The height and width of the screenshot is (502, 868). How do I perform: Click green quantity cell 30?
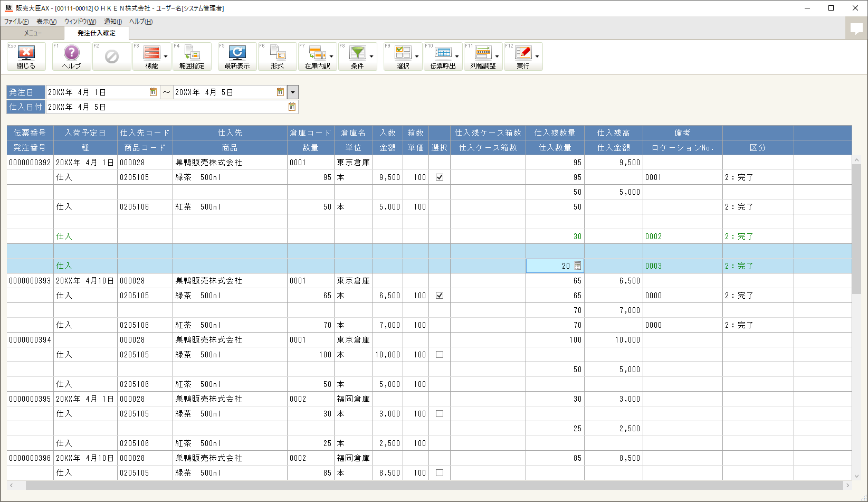[555, 236]
